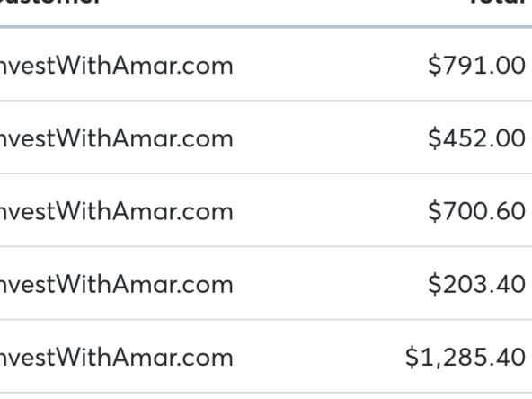
Task: Click the $791.00 total amount
Action: tap(476, 66)
